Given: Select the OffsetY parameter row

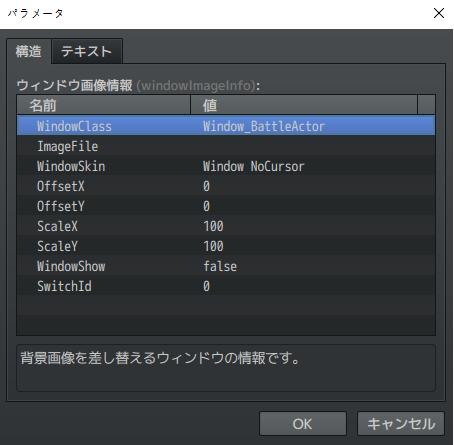Looking at the screenshot, I should tap(226, 206).
